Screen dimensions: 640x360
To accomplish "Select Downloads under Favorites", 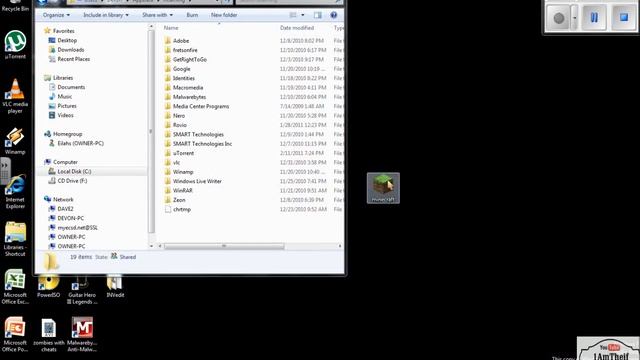I will (x=71, y=49).
